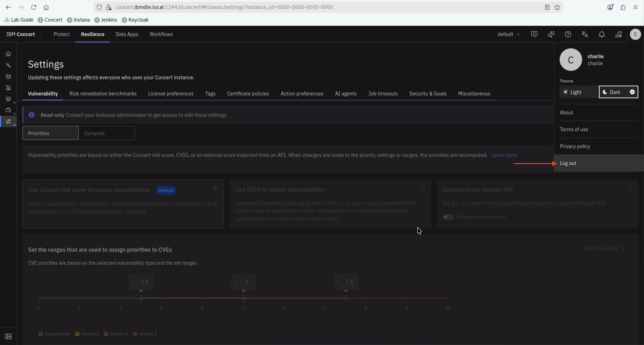644x345 pixels.
Task: Open the default instance dropdown
Action: tap(508, 34)
